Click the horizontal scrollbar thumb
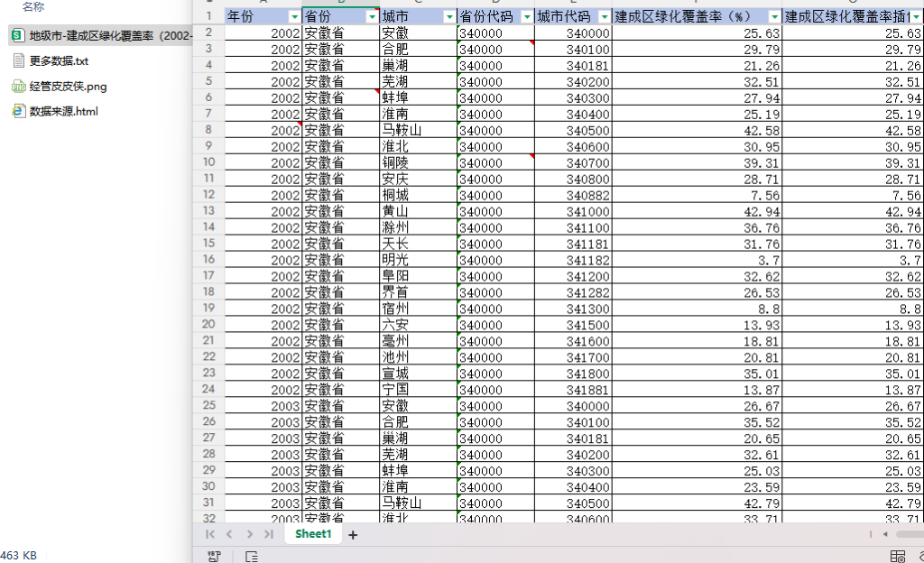This screenshot has height=563, width=924. pyautogui.click(x=910, y=534)
